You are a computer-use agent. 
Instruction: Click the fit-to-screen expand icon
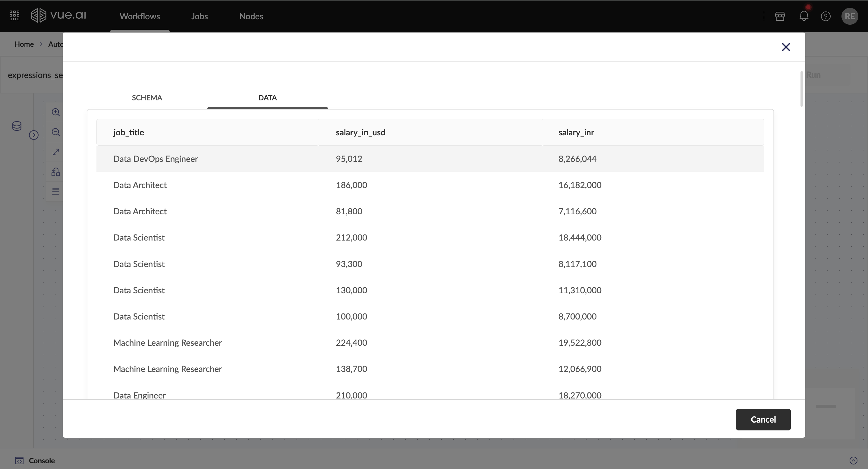(55, 152)
